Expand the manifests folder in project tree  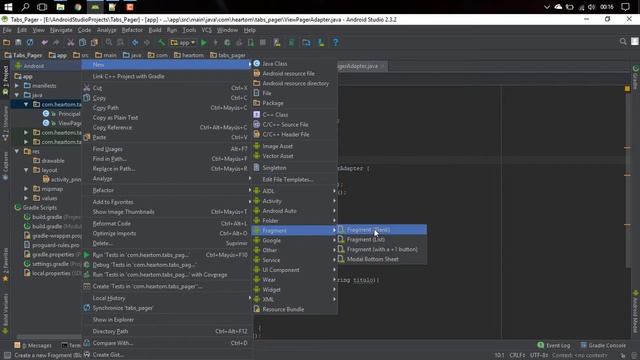click(17, 86)
